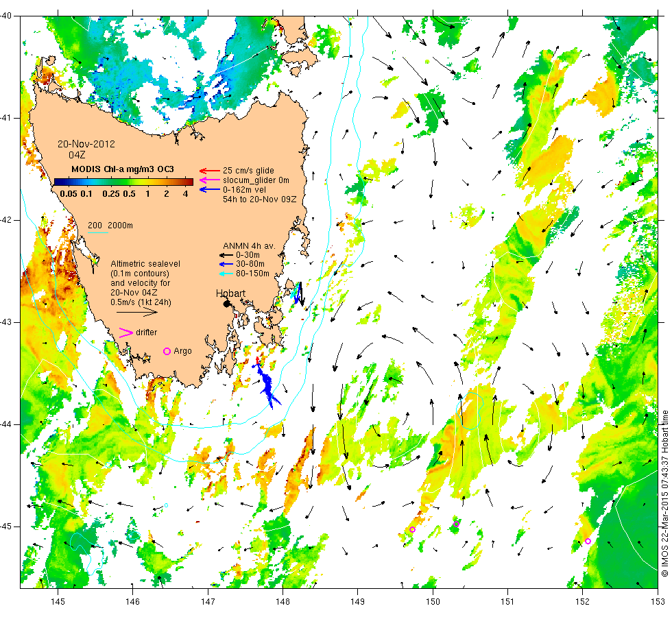Click the drifter legend label
This screenshot has height=617, width=672.
tap(146, 332)
